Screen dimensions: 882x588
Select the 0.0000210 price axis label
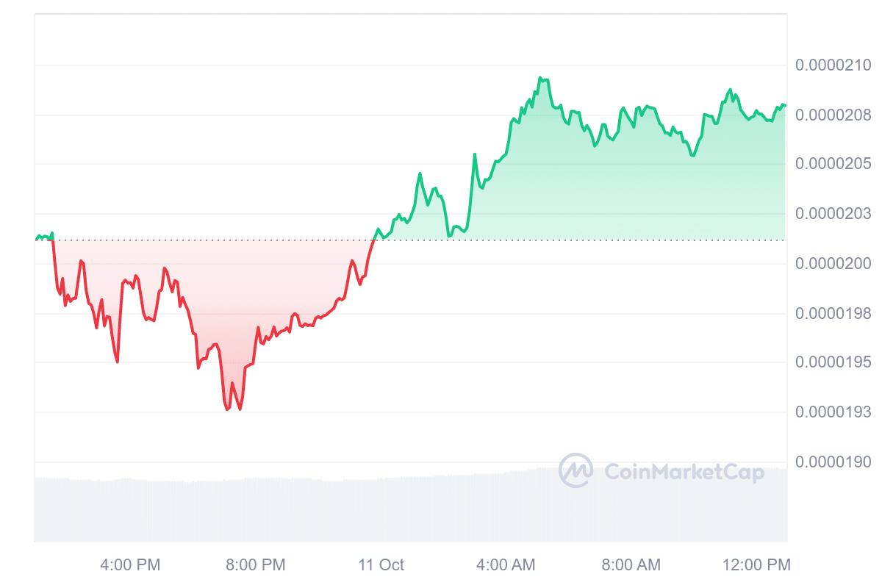[833, 65]
